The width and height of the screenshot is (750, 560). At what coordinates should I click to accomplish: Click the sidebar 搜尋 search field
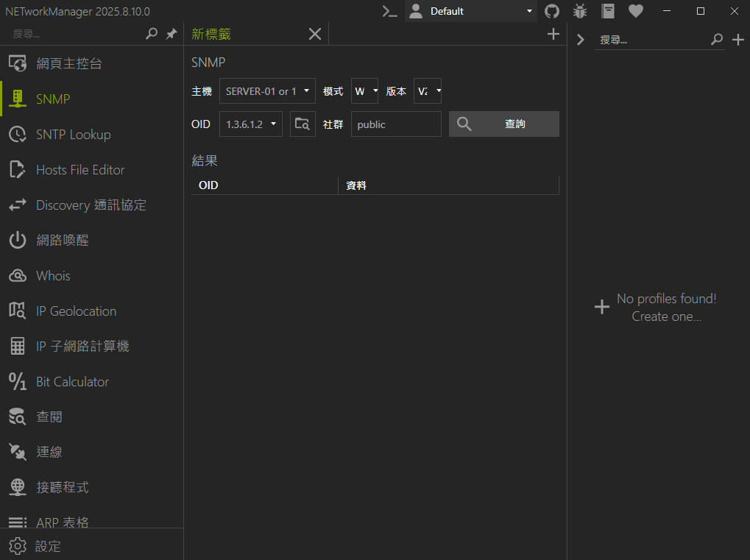77,34
